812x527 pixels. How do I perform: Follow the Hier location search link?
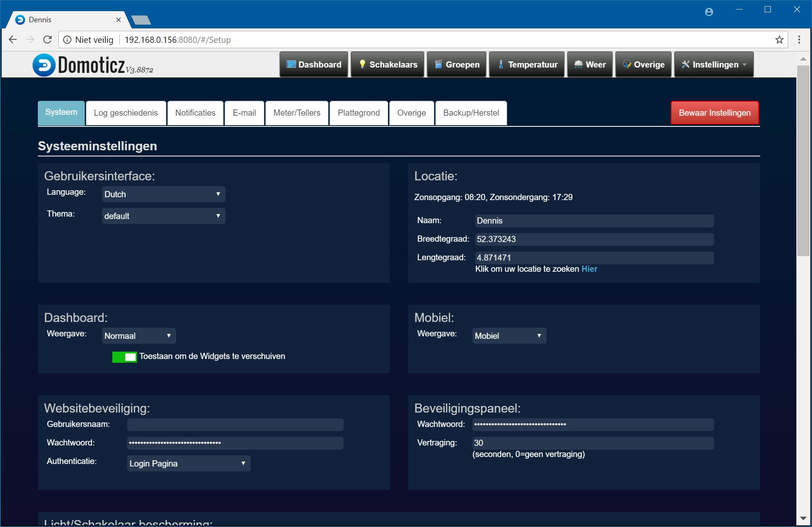[589, 269]
